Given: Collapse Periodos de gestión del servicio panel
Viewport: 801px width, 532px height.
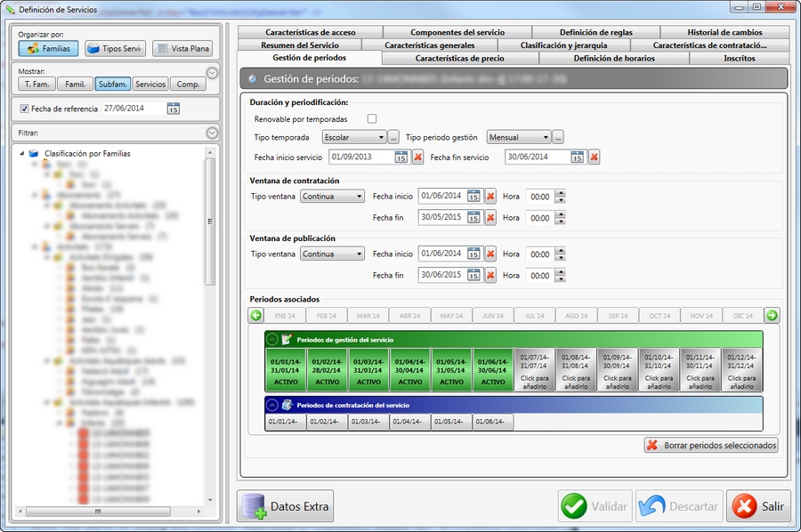Looking at the screenshot, I should pos(272,340).
